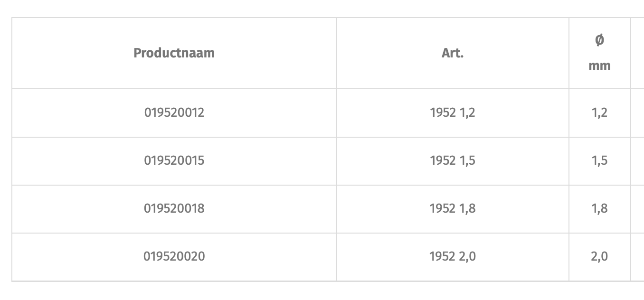The width and height of the screenshot is (644, 300).
Task: Click the mm unit label in header
Action: [x=599, y=66]
